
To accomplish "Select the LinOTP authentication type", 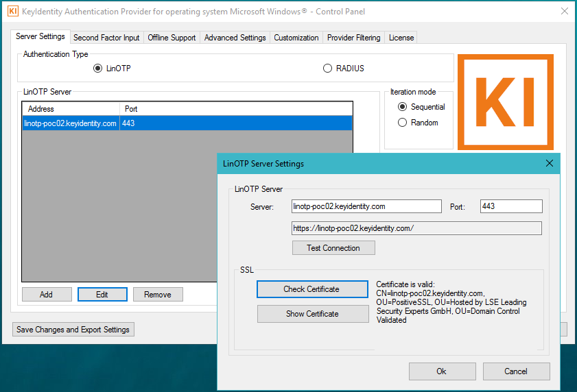I will point(97,69).
